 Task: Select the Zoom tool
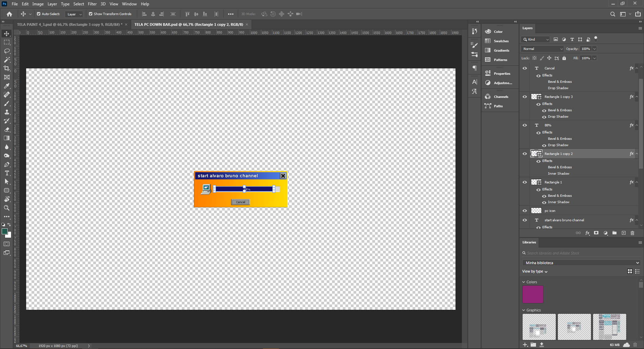pos(7,208)
